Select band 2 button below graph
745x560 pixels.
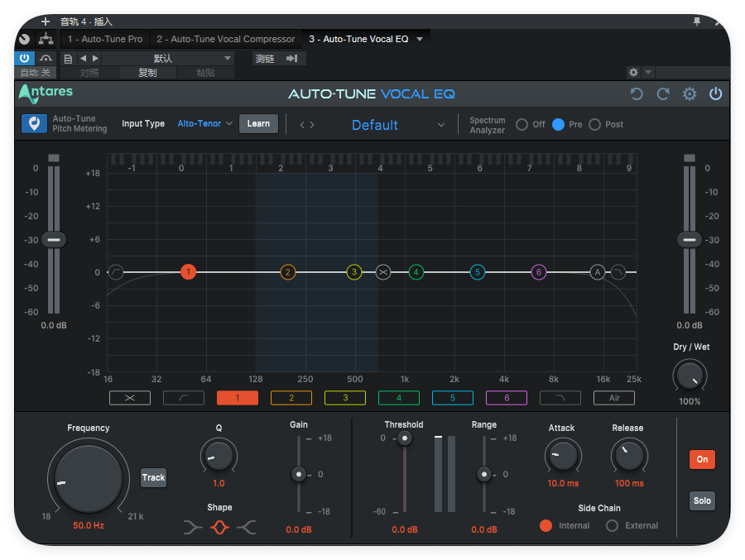point(291,398)
